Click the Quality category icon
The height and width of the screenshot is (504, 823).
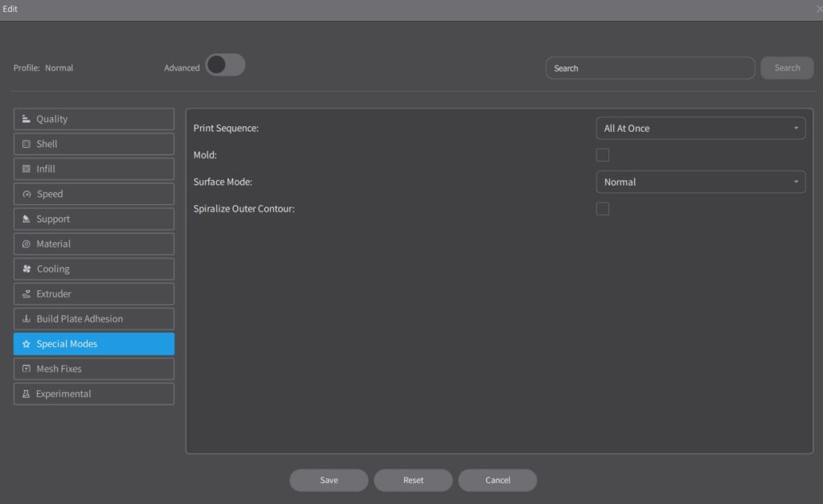coord(27,119)
